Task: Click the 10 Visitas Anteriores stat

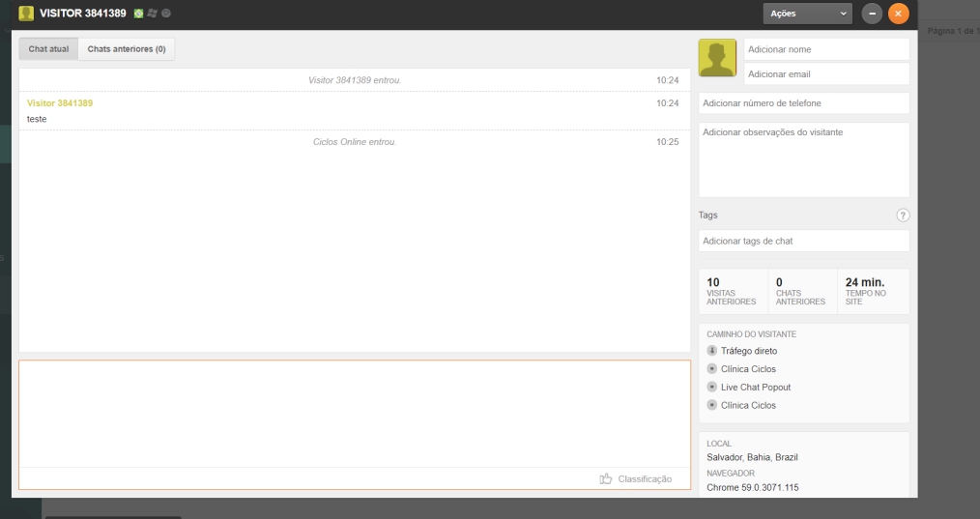Action: pyautogui.click(x=734, y=291)
